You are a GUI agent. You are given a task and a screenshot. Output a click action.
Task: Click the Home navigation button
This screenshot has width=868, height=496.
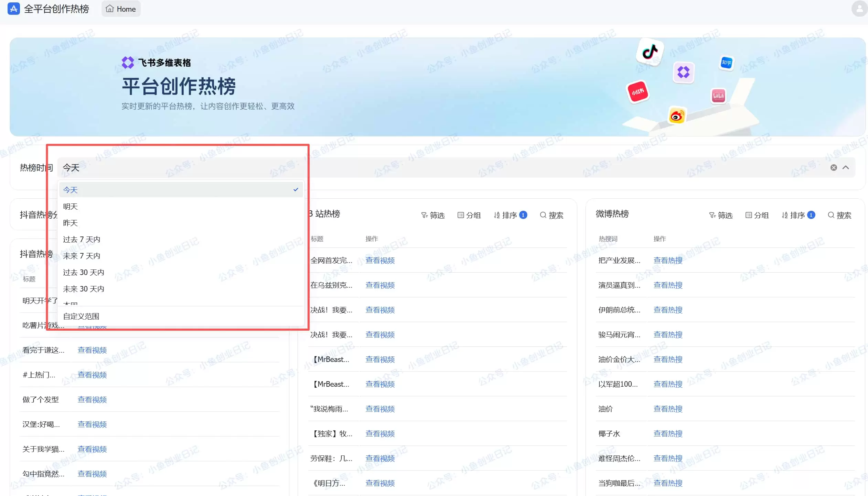[120, 9]
